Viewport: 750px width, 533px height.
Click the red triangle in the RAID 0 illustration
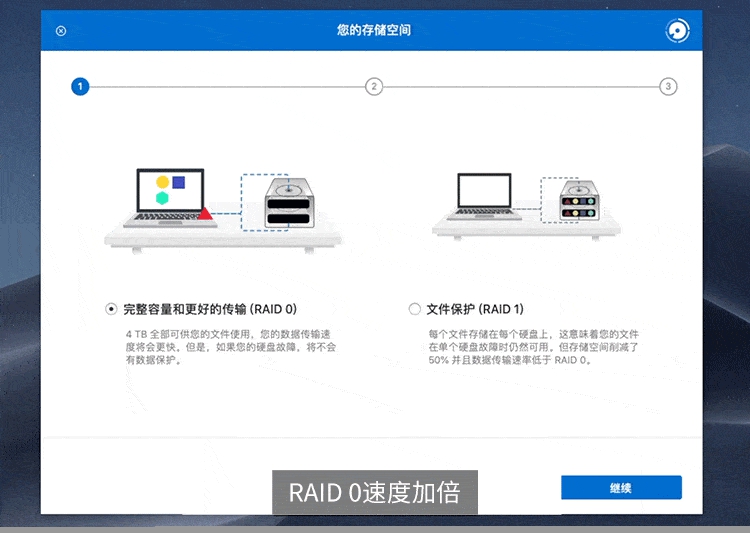click(x=205, y=212)
